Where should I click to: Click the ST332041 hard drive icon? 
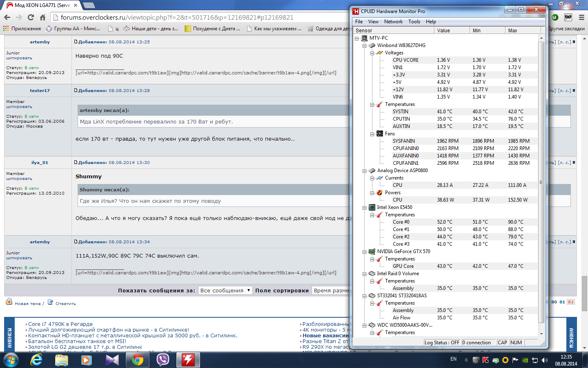click(x=372, y=296)
